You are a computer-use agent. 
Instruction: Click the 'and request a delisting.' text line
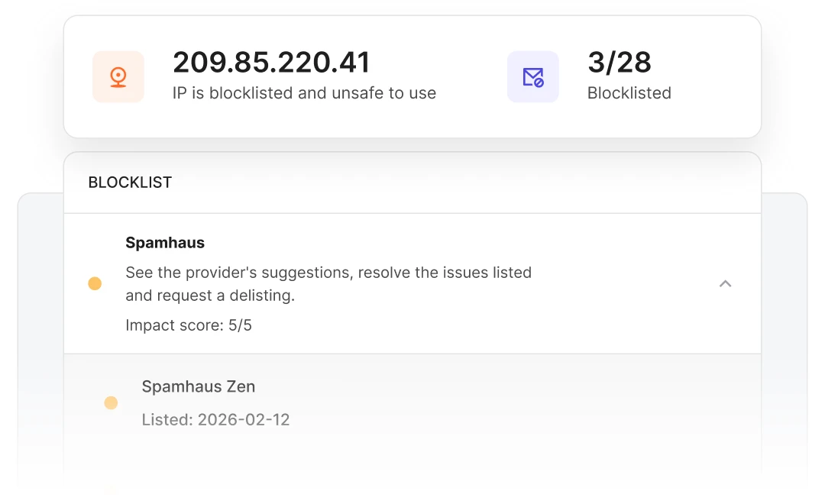point(209,296)
